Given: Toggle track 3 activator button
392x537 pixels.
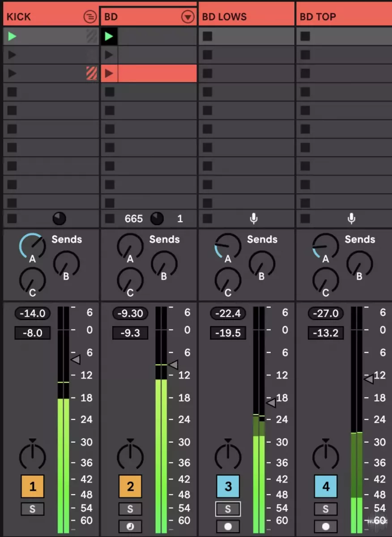Looking at the screenshot, I should 228,486.
